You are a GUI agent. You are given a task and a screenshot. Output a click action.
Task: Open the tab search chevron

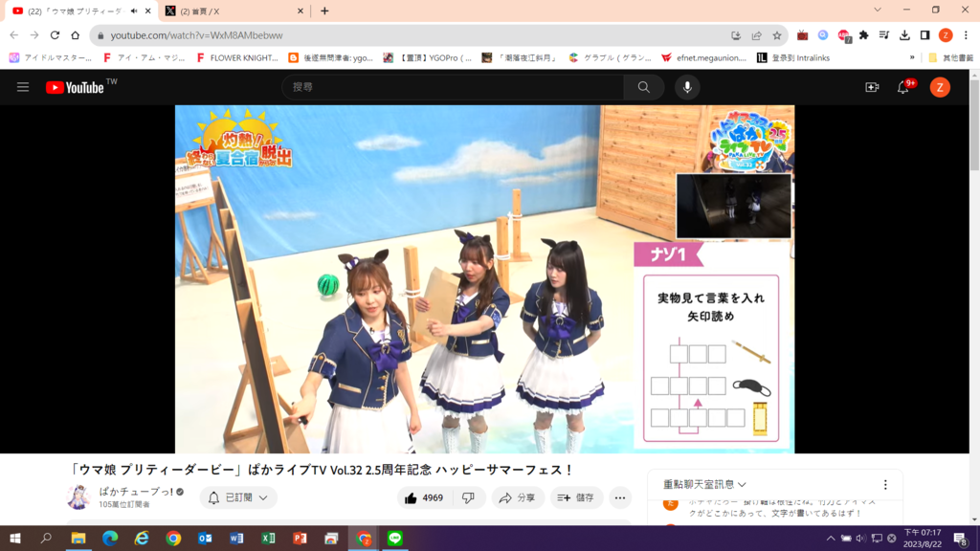point(878,10)
